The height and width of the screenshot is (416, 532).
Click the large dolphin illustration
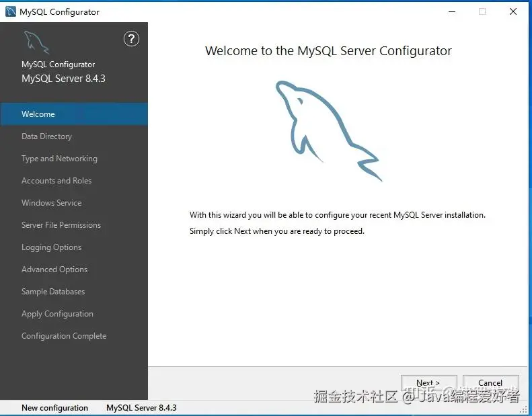[x=329, y=130]
